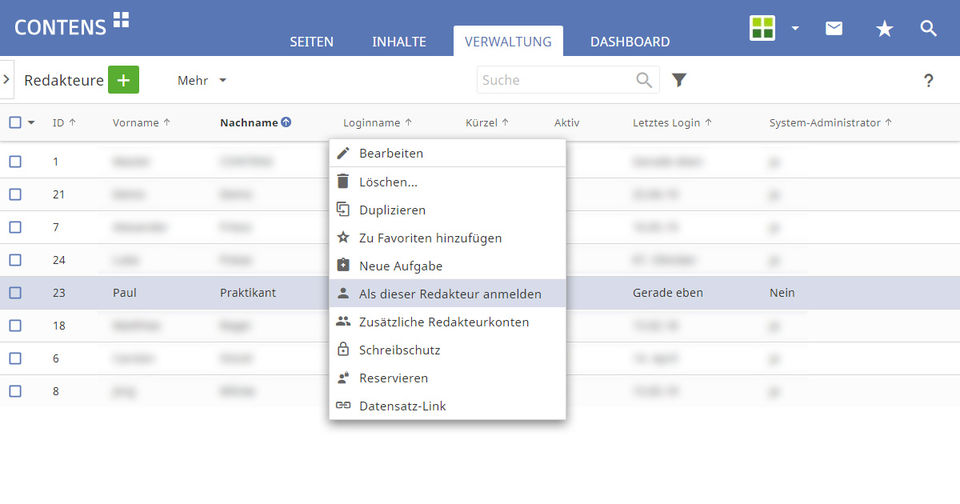960x504 pixels.
Task: Select Als dieser Redakteur anmelden
Action: pyautogui.click(x=448, y=294)
